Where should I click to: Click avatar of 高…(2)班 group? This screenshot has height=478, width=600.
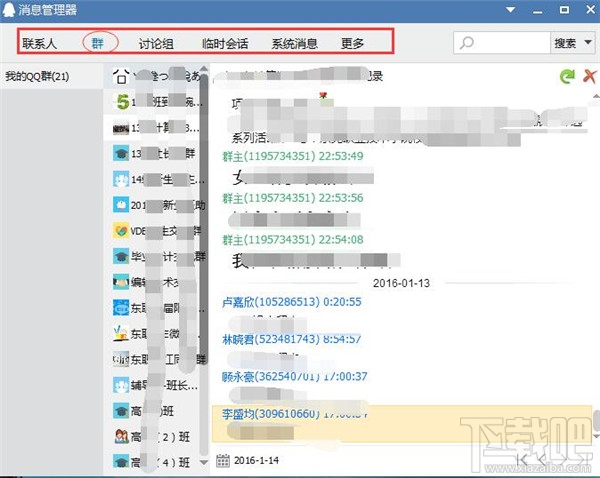pos(121,437)
